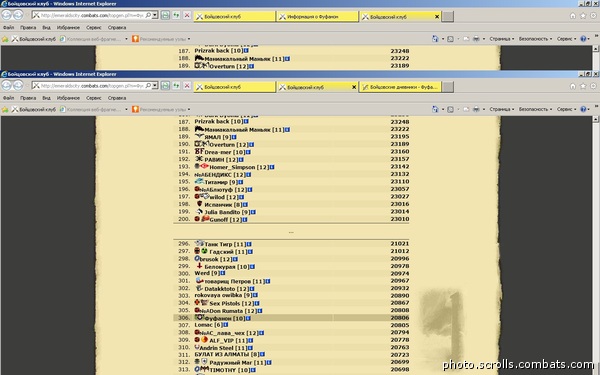Image resolution: width=600 pixels, height=375 pixels.
Task: Click the clan emblem before Drea-mer
Action: click(199, 151)
